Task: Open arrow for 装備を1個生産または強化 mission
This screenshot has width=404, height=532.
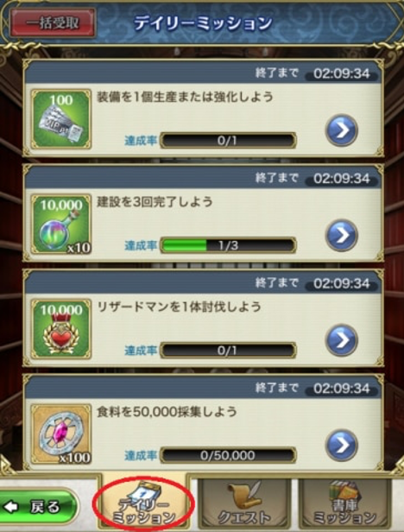Action: coord(342,130)
